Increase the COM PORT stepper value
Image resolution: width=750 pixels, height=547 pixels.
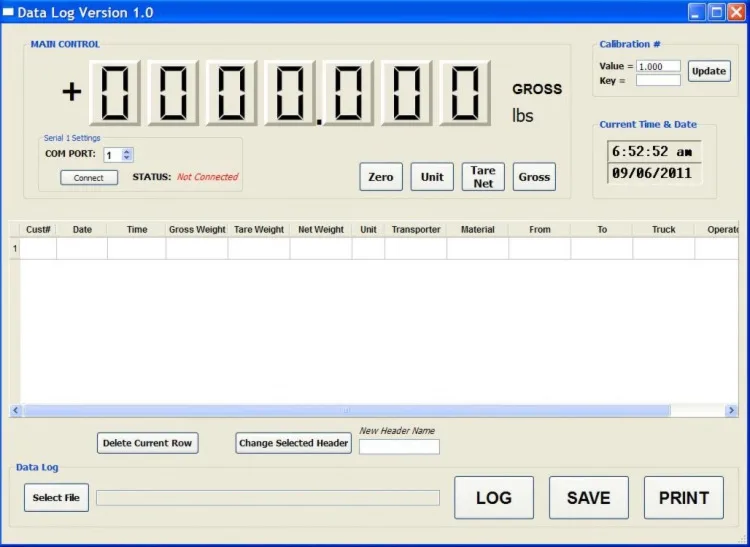[x=126, y=152]
